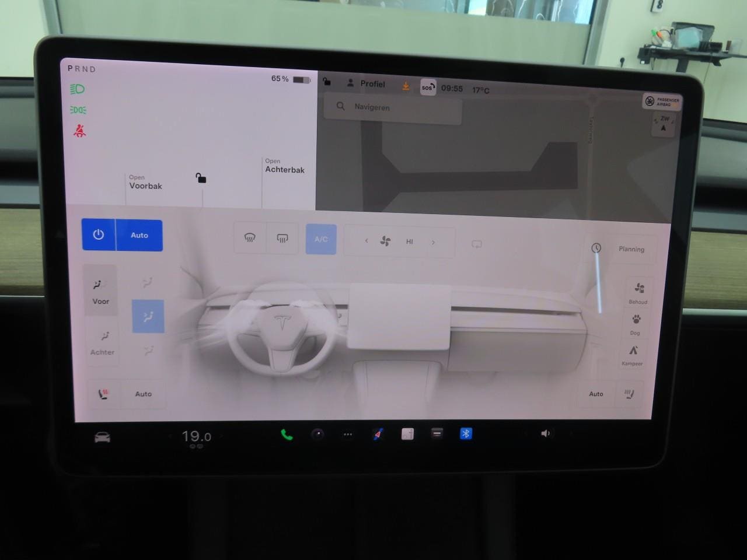Toggle the A/C button

(x=321, y=239)
